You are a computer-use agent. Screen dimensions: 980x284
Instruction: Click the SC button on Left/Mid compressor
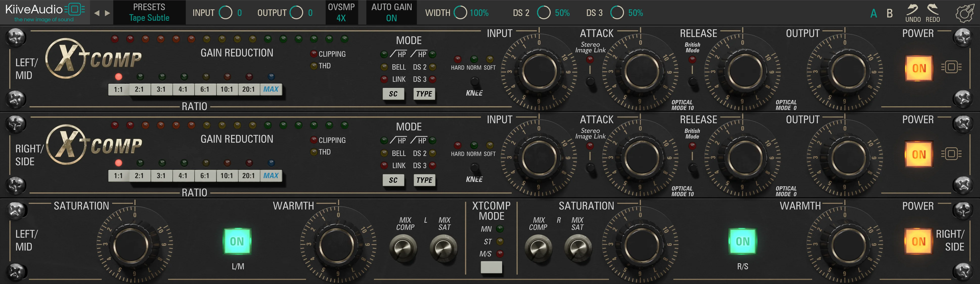pyautogui.click(x=393, y=94)
